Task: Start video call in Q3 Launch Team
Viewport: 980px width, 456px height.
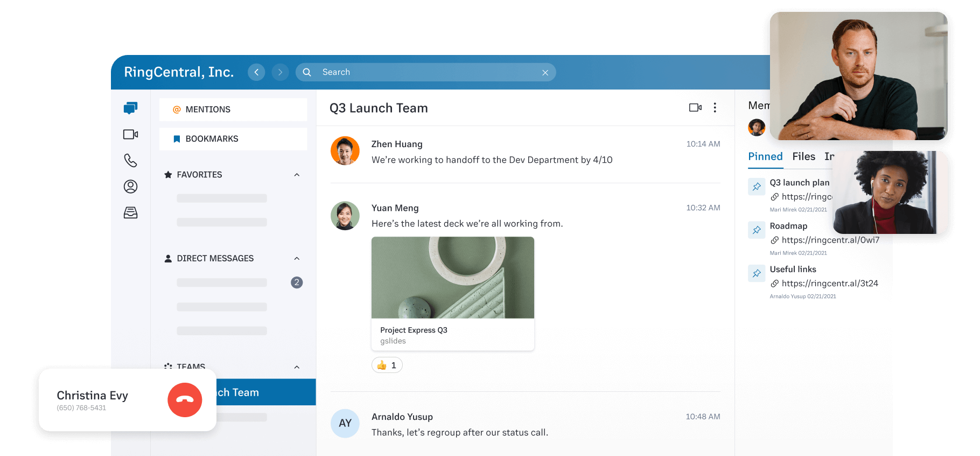Action: pyautogui.click(x=695, y=108)
